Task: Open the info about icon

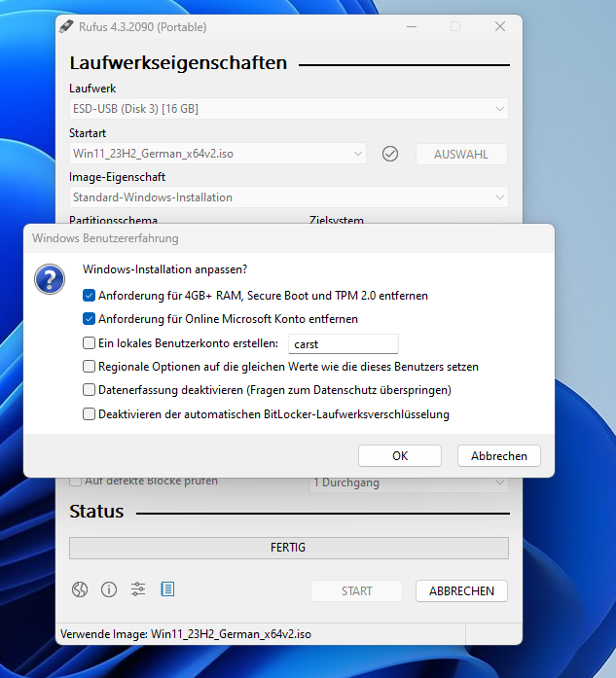Action: [x=109, y=589]
